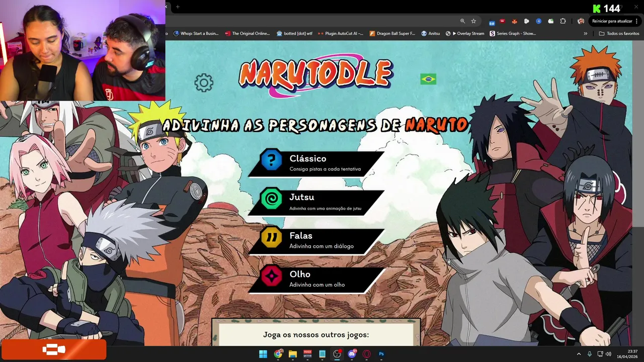
Task: Click the blue circular extension icon
Action: click(x=538, y=21)
